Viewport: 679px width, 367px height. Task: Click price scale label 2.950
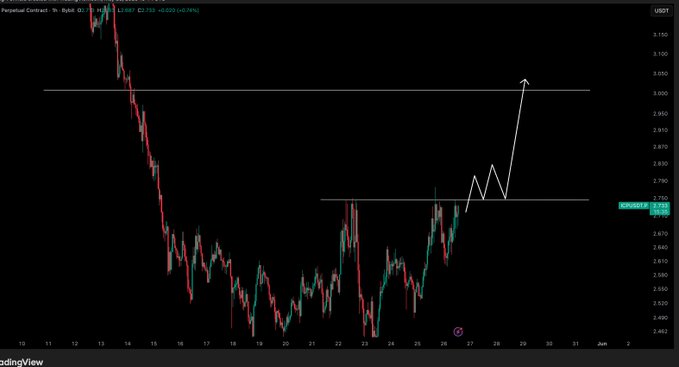[x=660, y=114]
